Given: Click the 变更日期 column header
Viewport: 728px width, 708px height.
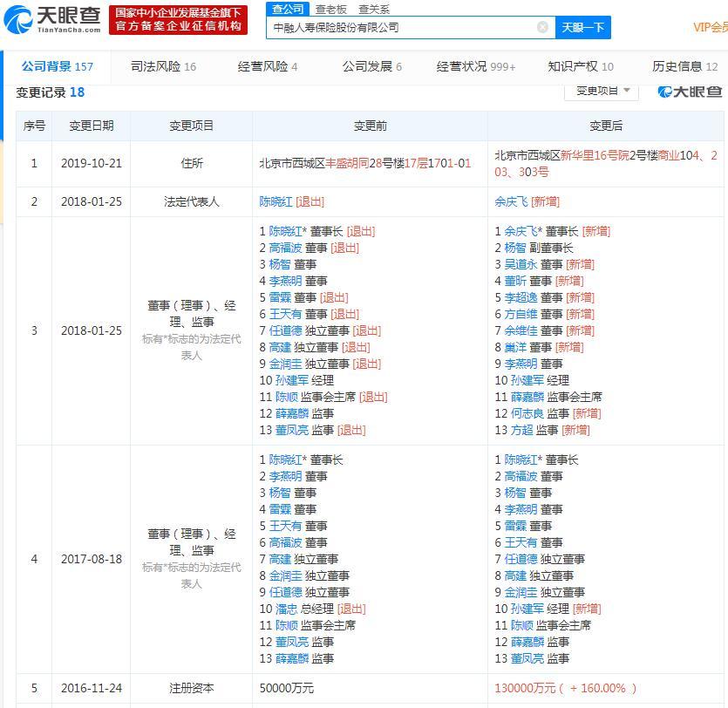Looking at the screenshot, I should (x=91, y=126).
